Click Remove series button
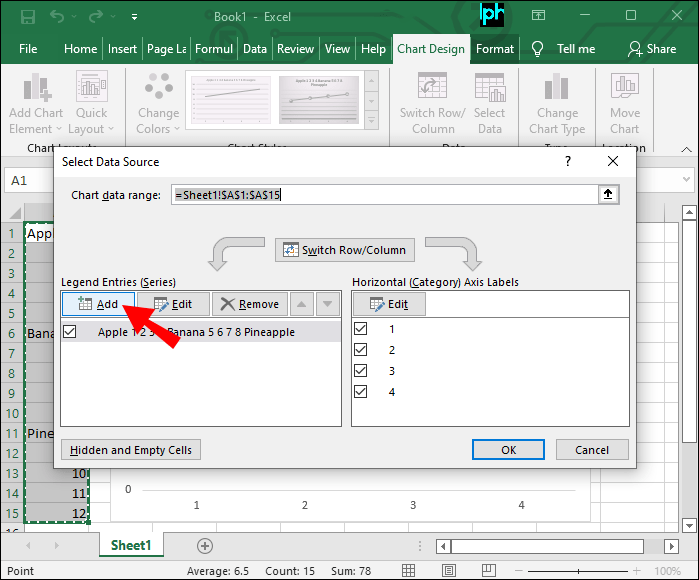The image size is (699, 580). coord(250,304)
